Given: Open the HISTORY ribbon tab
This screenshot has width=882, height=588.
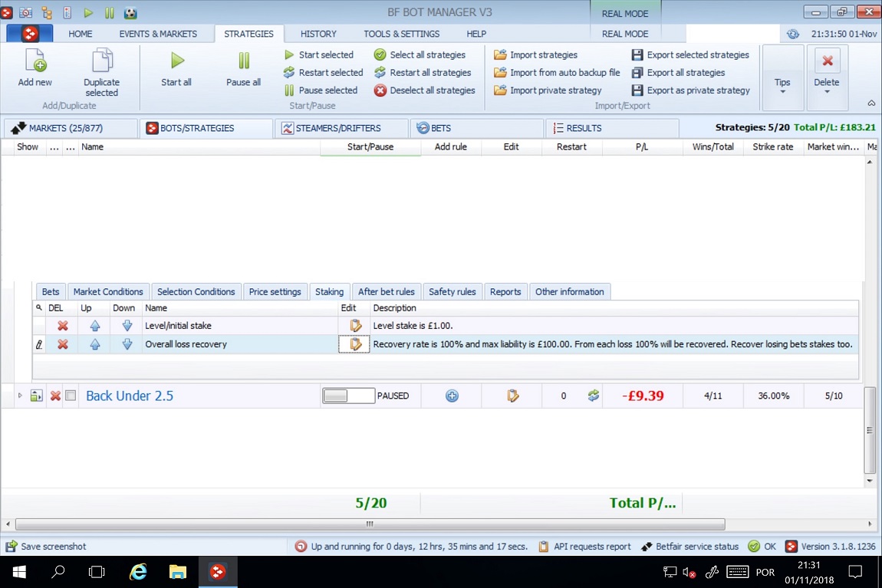Looking at the screenshot, I should click(318, 34).
